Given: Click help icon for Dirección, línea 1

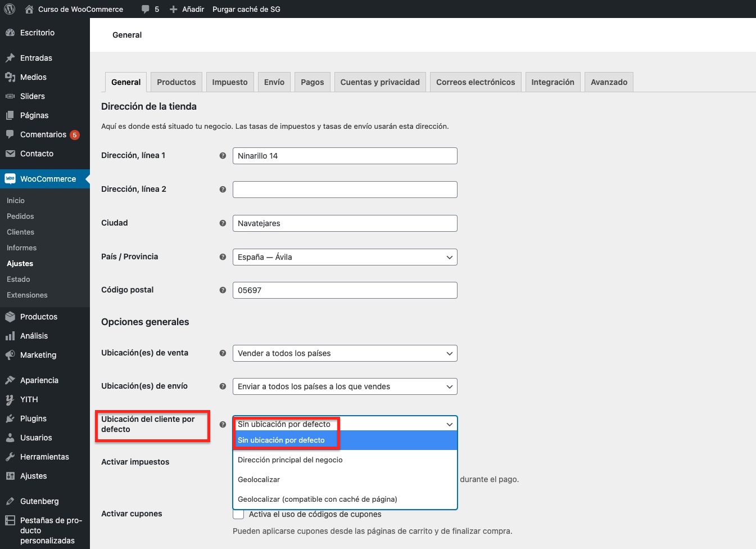Looking at the screenshot, I should coord(223,156).
